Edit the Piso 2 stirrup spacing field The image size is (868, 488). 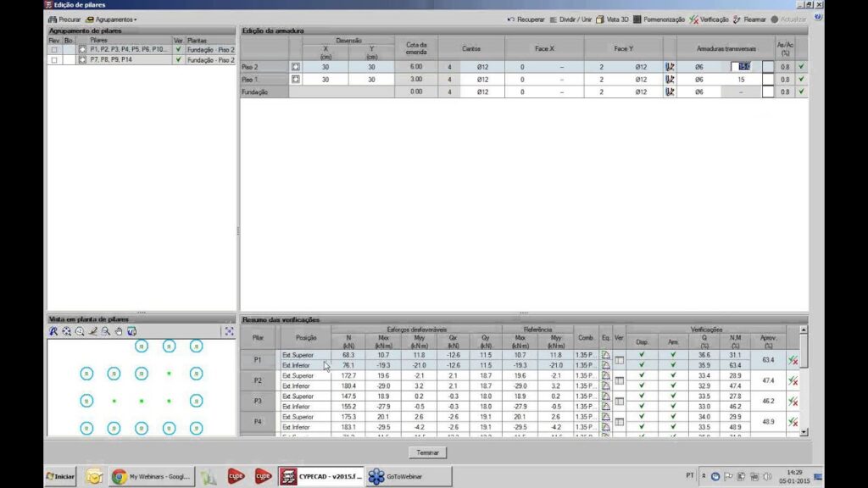click(743, 66)
